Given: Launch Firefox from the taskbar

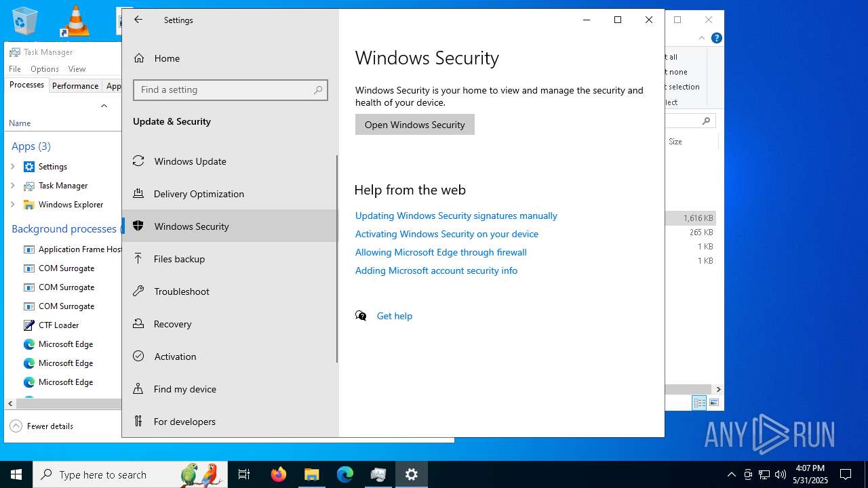Looking at the screenshot, I should pyautogui.click(x=278, y=474).
